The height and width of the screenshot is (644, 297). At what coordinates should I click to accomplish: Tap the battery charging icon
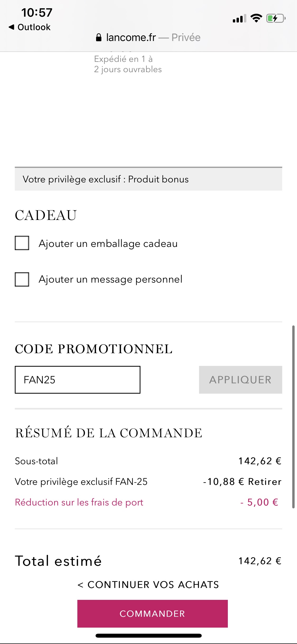(x=276, y=18)
